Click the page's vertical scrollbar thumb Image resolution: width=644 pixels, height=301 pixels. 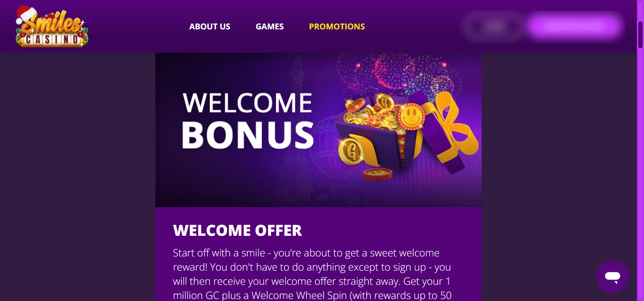click(640, 34)
